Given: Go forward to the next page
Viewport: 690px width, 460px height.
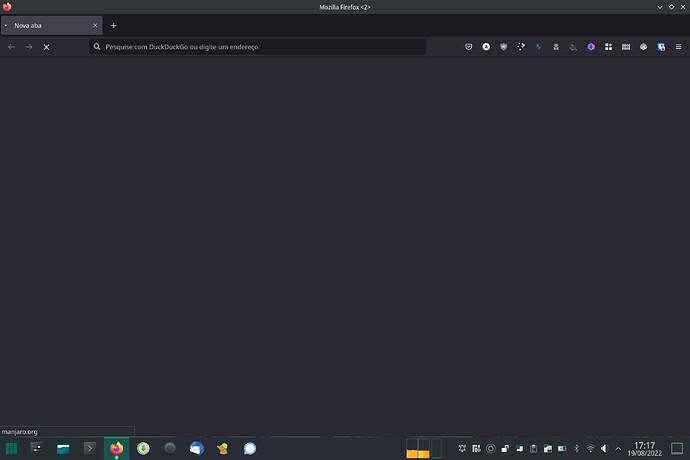Looking at the screenshot, I should coord(29,47).
